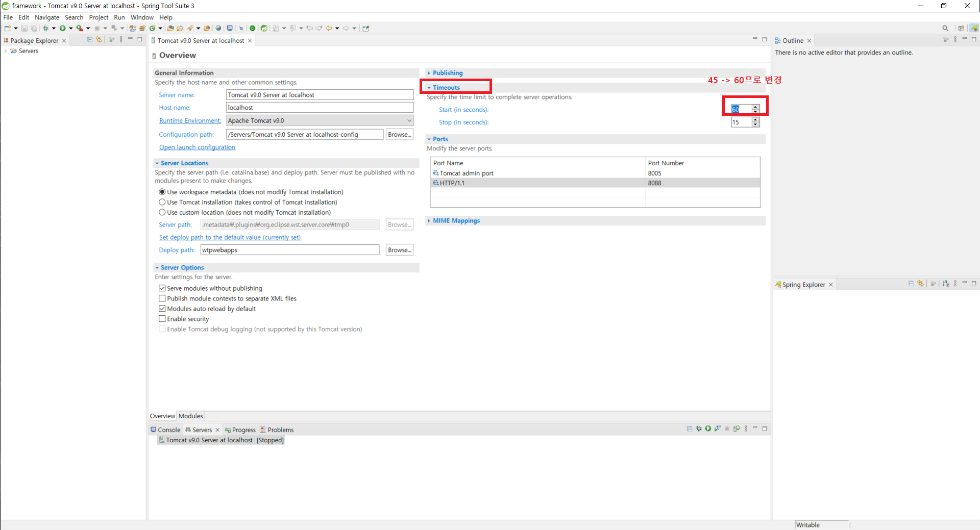Viewport: 980px width, 530px height.
Task: Increase the Start timeout seconds
Action: coord(755,107)
